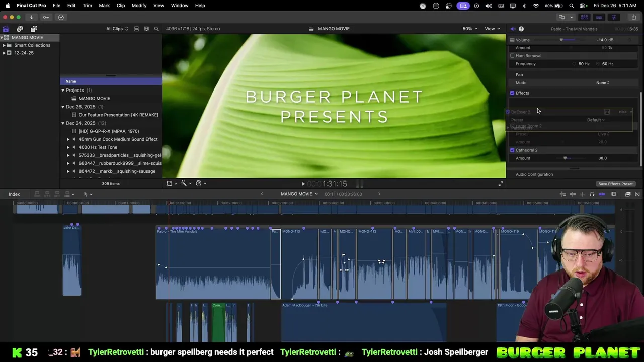Toggle the Timeline panel visibility button

599,17
